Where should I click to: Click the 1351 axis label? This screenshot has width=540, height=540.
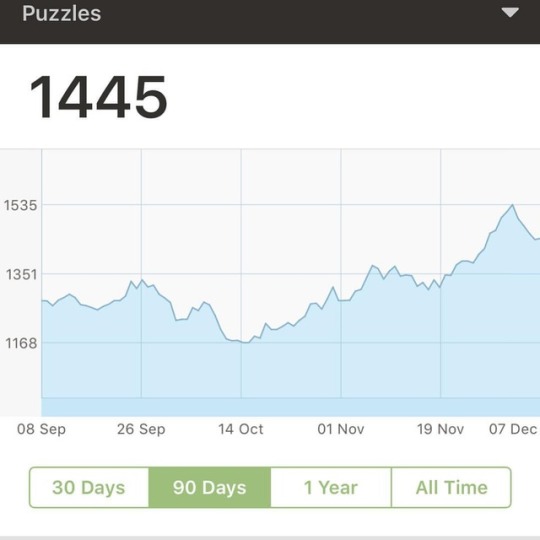coord(21,274)
